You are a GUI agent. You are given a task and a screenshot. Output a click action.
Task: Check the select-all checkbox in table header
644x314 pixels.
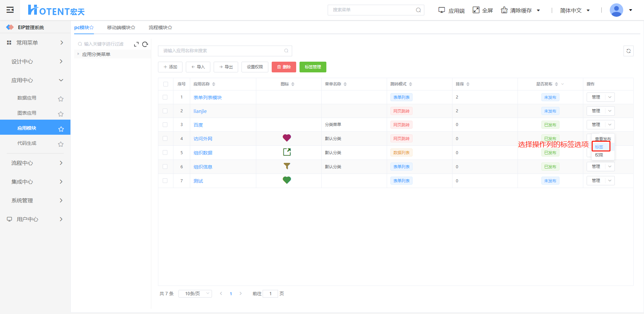[166, 84]
